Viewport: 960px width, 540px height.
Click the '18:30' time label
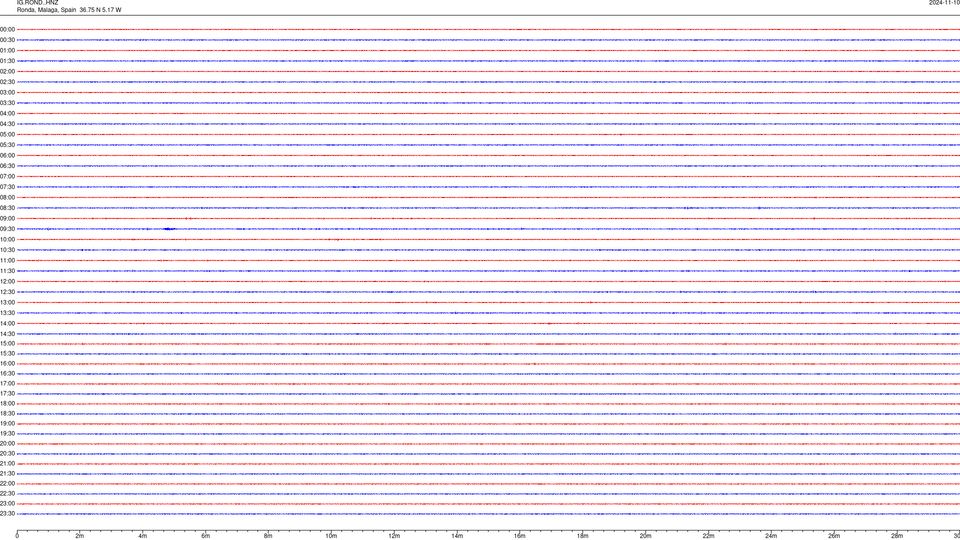coord(7,414)
